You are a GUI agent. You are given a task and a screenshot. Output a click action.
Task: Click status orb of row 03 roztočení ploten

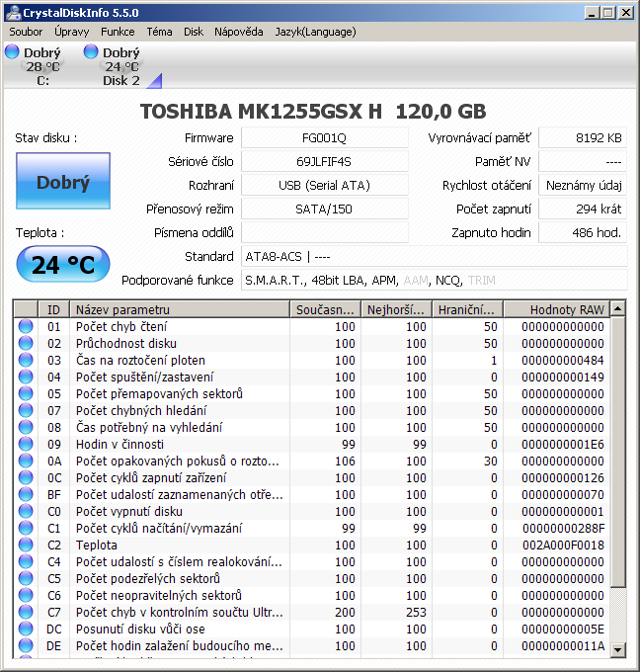point(26,360)
